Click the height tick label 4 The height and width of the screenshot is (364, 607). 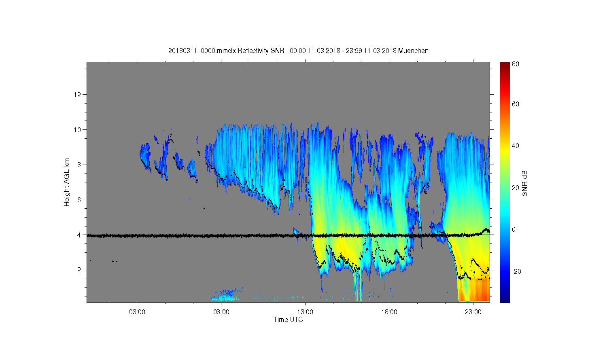click(x=80, y=235)
